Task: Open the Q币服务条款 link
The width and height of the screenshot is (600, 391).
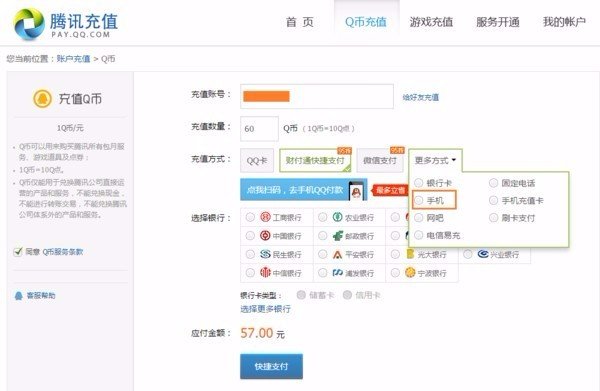Action: coord(63,252)
